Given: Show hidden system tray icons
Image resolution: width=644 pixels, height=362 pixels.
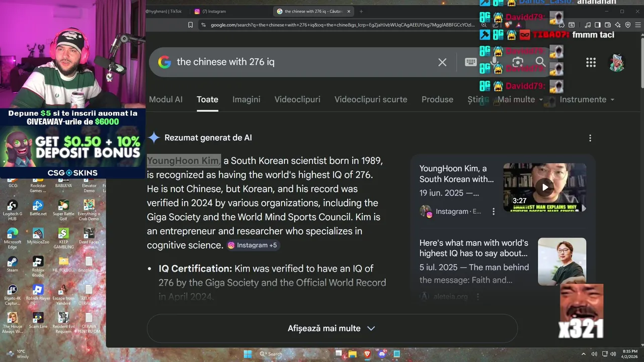Looking at the screenshot, I should (584, 354).
